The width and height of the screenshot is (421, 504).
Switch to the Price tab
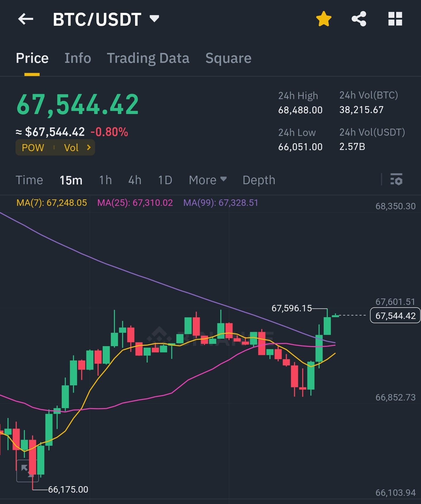(x=32, y=58)
